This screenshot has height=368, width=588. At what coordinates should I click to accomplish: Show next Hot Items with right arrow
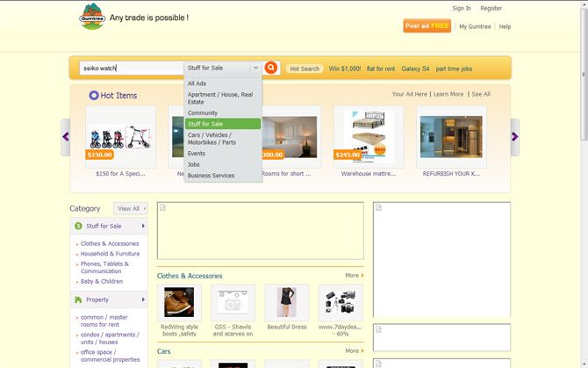pos(515,137)
